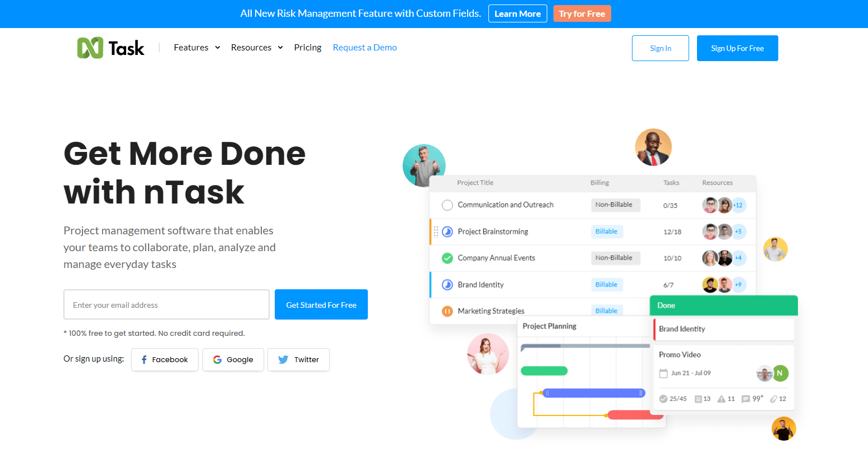Click Non-Billable badge for Company Annual Events
Screen dimensions: 868x467
(x=615, y=258)
